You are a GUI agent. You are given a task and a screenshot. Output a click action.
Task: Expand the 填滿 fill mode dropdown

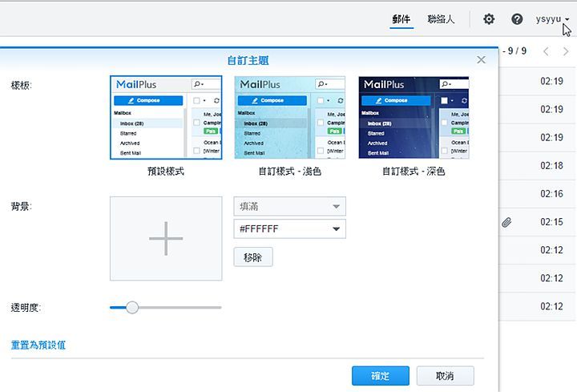coord(289,207)
